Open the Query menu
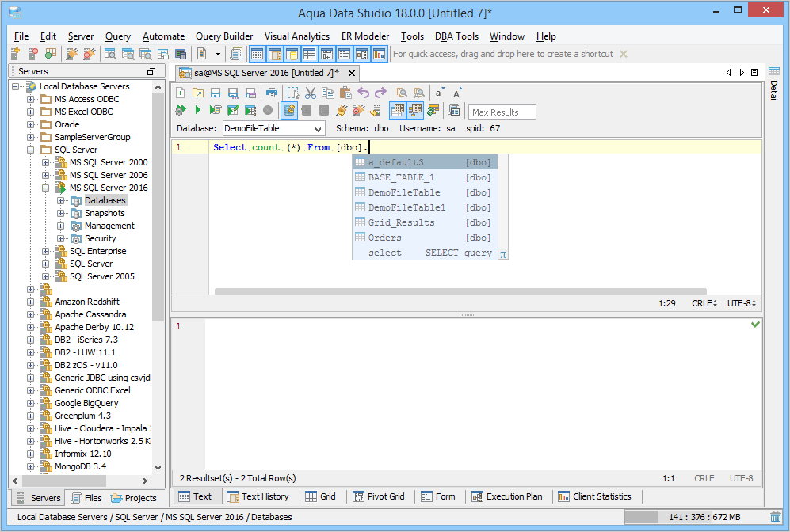This screenshot has width=790, height=532. [x=118, y=36]
